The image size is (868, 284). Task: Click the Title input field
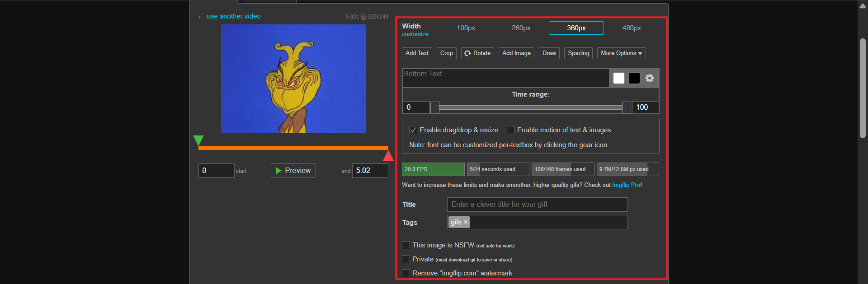[x=537, y=205]
